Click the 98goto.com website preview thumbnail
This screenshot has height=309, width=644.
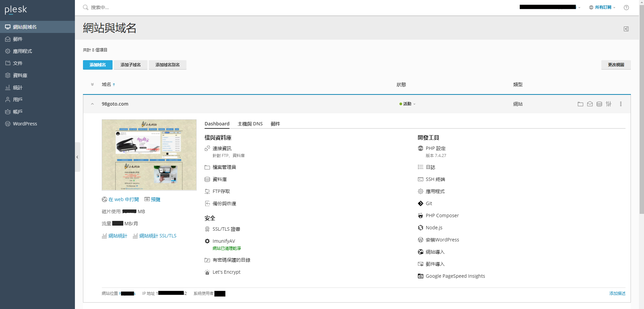click(149, 155)
